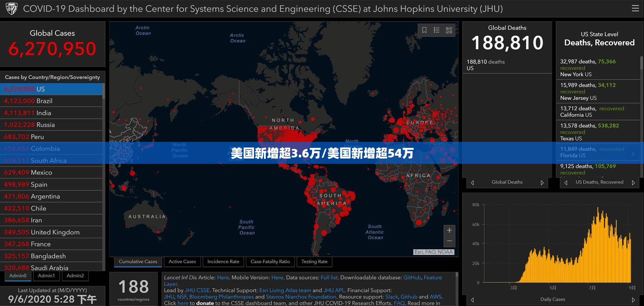Select Bangladesh in the country list
Image resolution: width=644 pixels, height=306 pixels.
[51, 256]
